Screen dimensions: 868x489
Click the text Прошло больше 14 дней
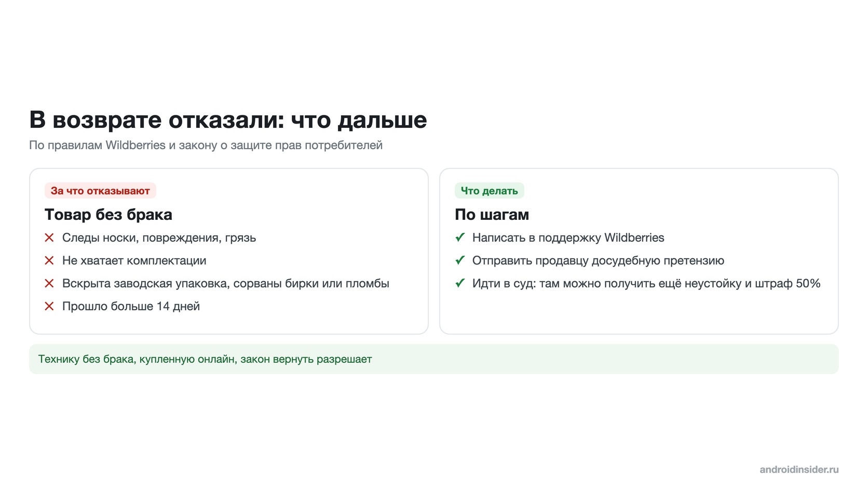click(131, 307)
